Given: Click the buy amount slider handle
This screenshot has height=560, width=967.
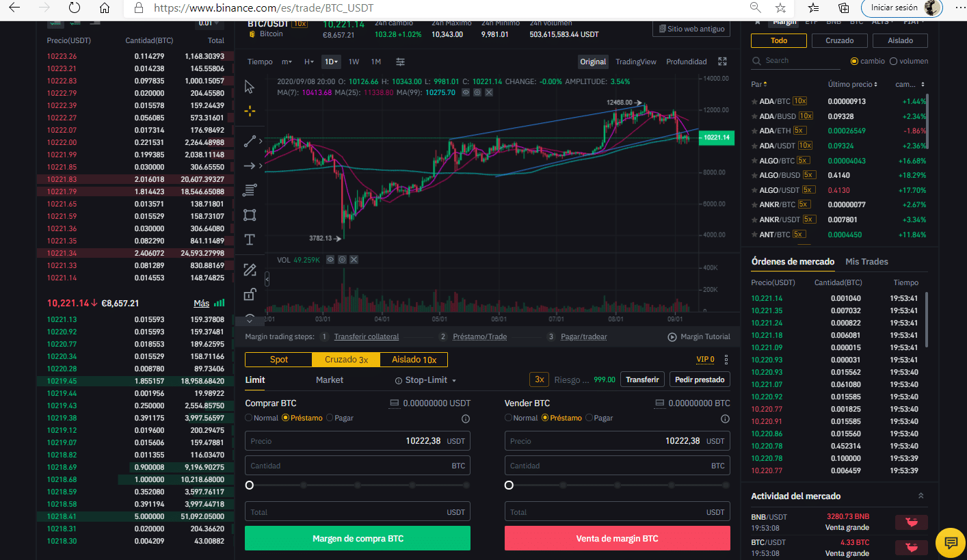Looking at the screenshot, I should pos(250,485).
